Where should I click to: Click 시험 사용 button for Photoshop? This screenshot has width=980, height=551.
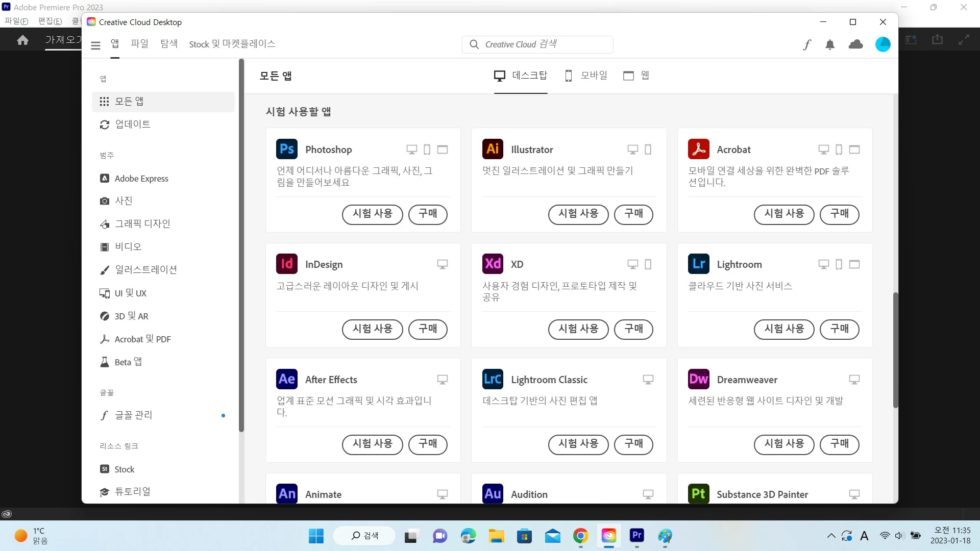pyautogui.click(x=372, y=214)
